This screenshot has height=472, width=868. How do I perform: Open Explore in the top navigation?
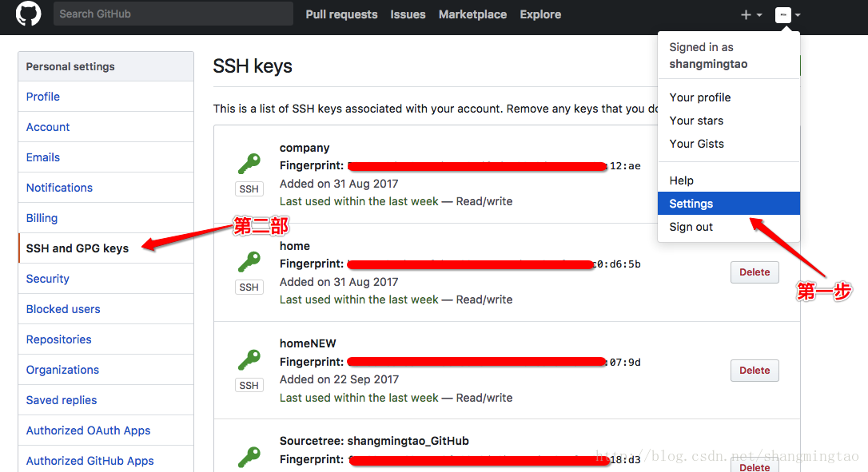tap(540, 14)
